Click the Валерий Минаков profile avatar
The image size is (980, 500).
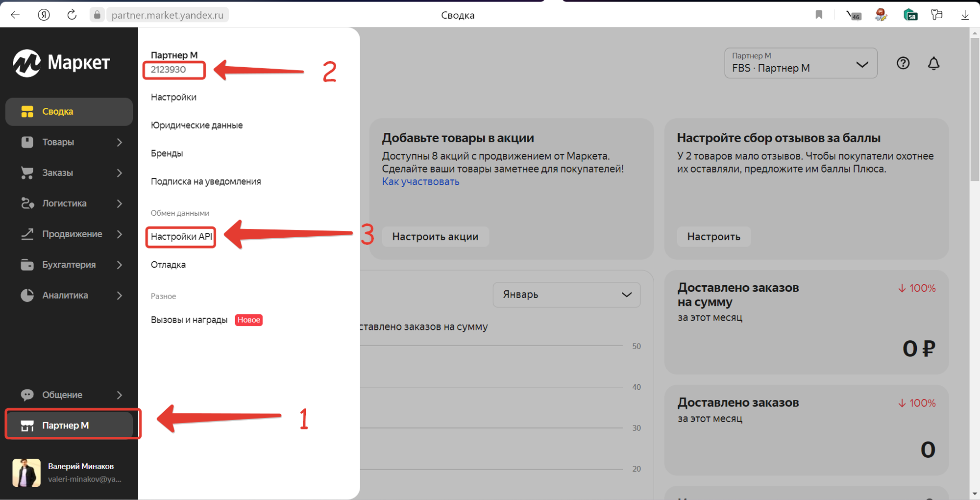[26, 472]
